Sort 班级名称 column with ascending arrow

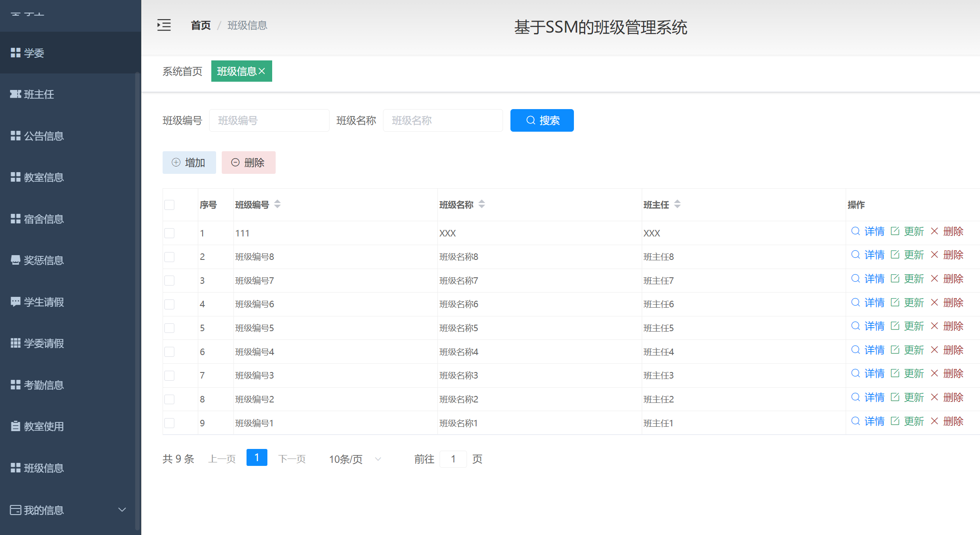click(482, 202)
